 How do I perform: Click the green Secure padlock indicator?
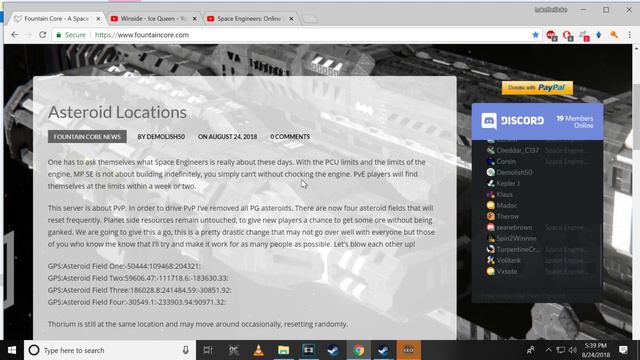pos(71,35)
